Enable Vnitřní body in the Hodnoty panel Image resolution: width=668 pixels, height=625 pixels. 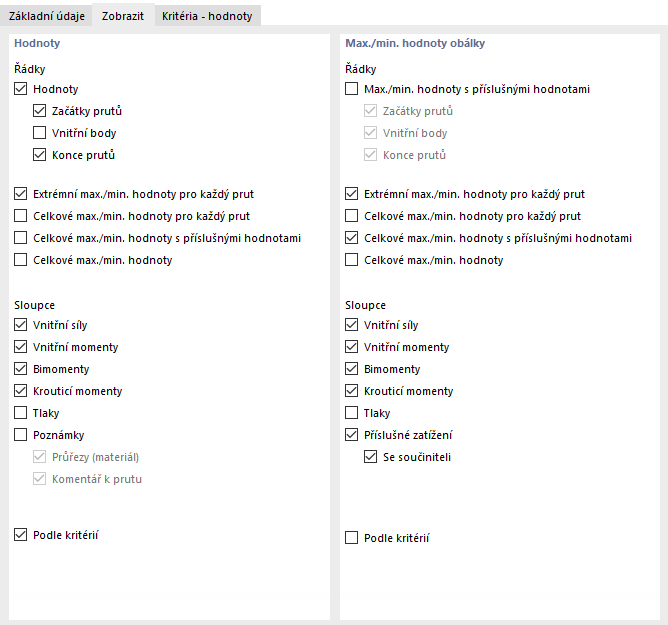[40, 133]
